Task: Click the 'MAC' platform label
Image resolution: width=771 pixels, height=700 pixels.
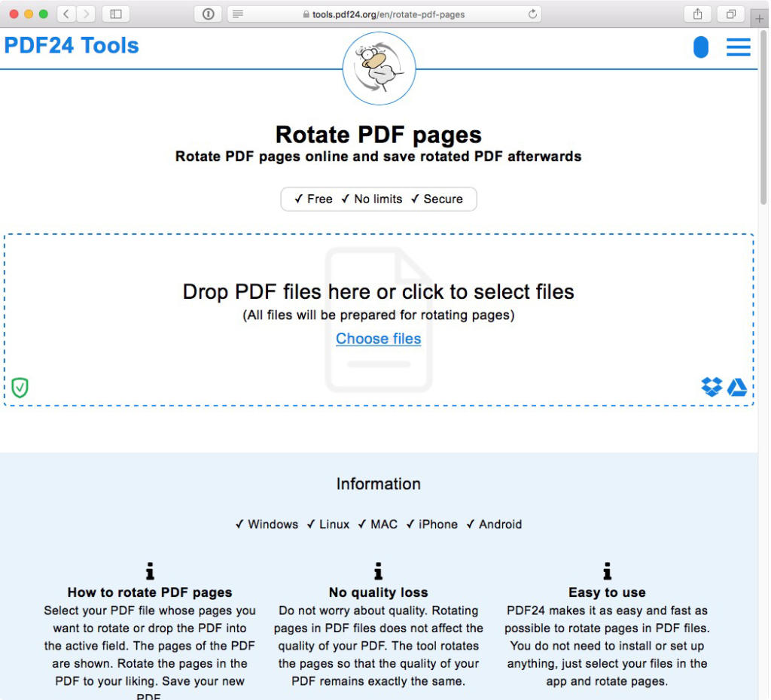Action: point(378,525)
